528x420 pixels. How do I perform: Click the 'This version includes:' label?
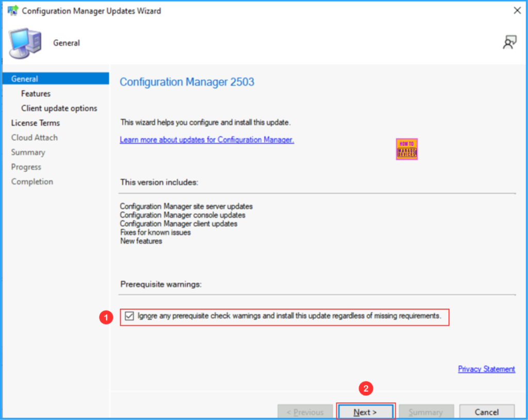click(159, 182)
